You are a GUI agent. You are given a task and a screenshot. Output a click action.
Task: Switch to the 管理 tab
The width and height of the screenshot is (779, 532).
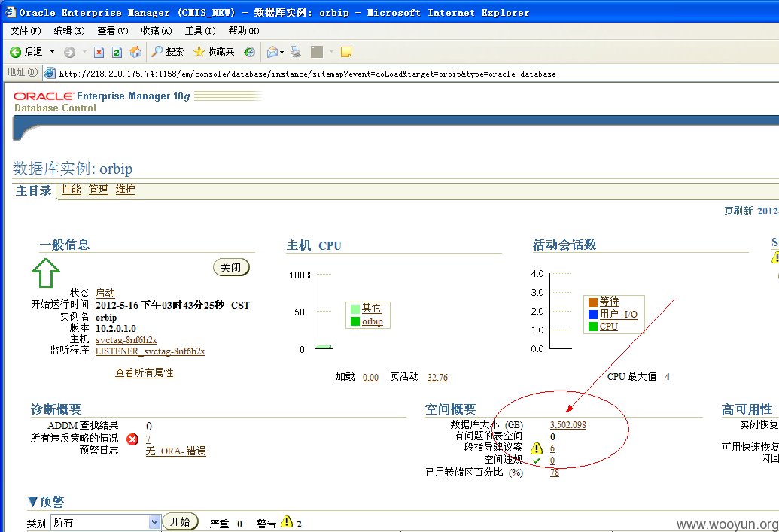(99, 190)
